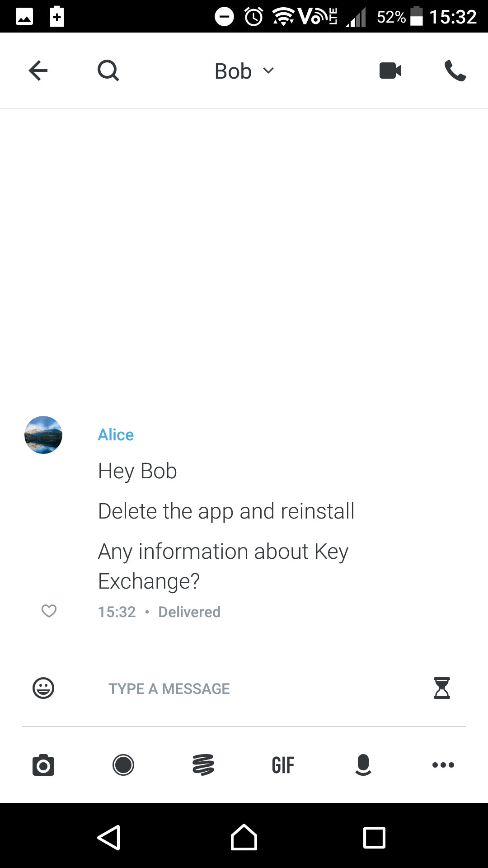Like the message with heart icon
The height and width of the screenshot is (868, 488).
[49, 611]
